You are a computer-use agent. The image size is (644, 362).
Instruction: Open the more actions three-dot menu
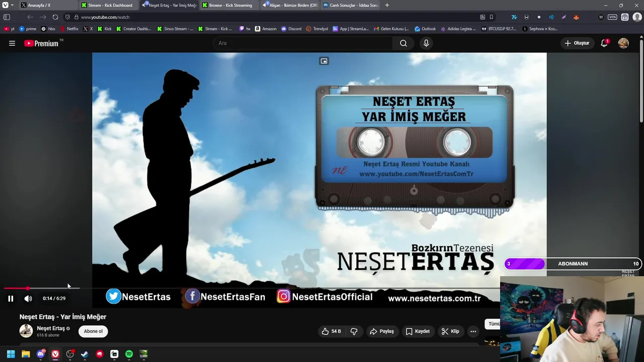(473, 331)
